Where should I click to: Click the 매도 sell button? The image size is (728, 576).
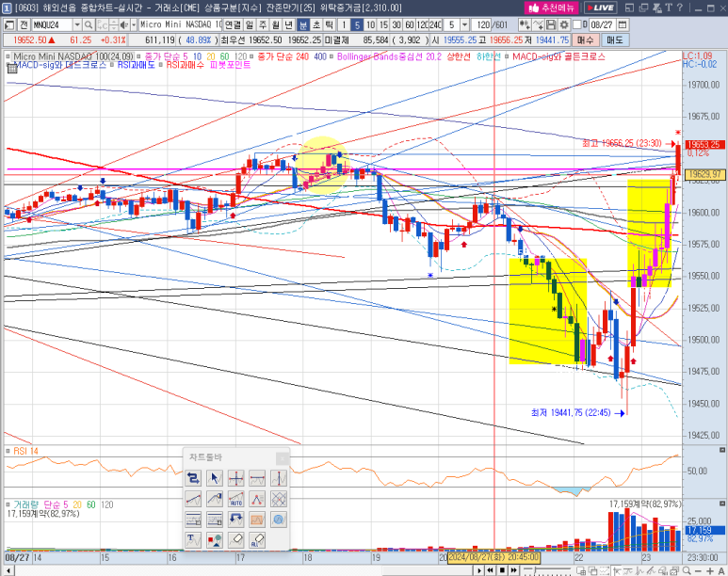pyautogui.click(x=615, y=40)
